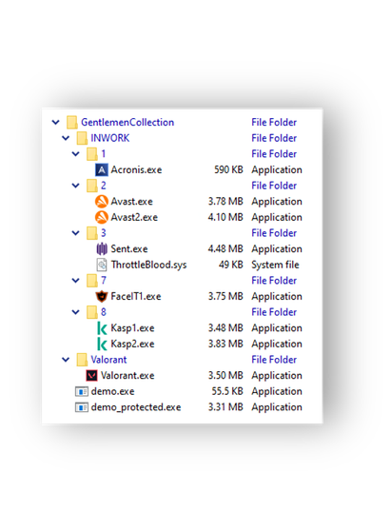392x532 pixels.
Task: Click the 49 KB size of ThrottleBlood.sys
Action: tap(230, 265)
